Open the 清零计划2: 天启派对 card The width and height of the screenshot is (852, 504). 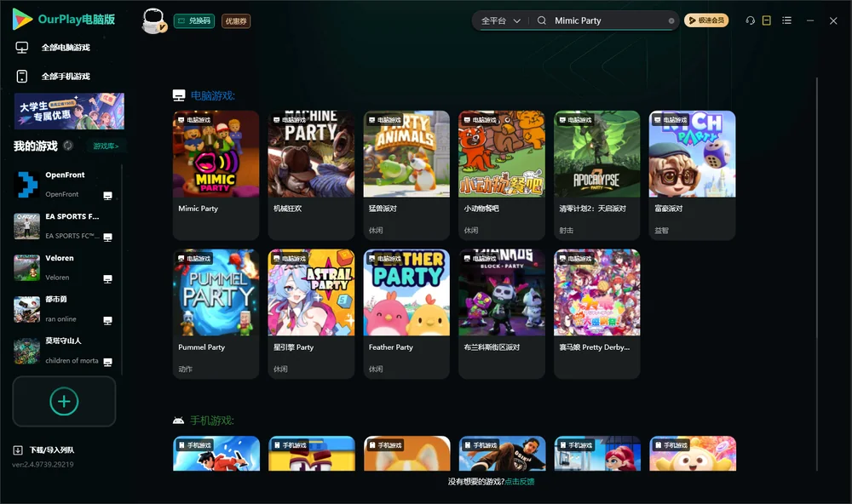[x=596, y=175]
